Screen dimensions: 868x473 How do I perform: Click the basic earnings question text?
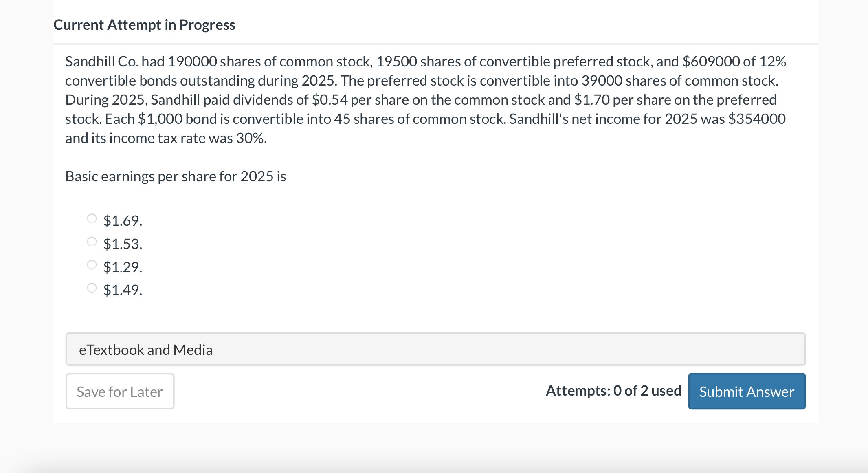(176, 176)
